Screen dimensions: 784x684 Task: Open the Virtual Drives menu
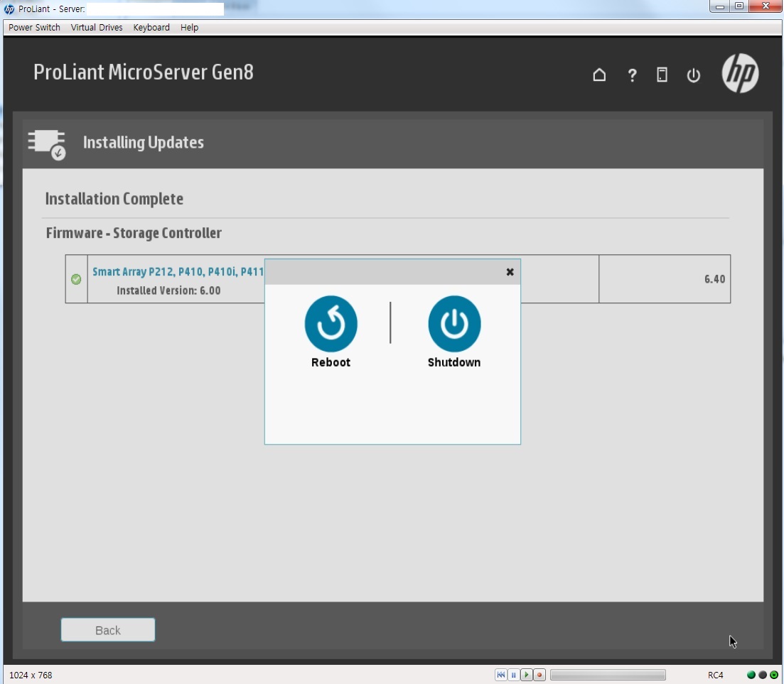click(x=97, y=28)
